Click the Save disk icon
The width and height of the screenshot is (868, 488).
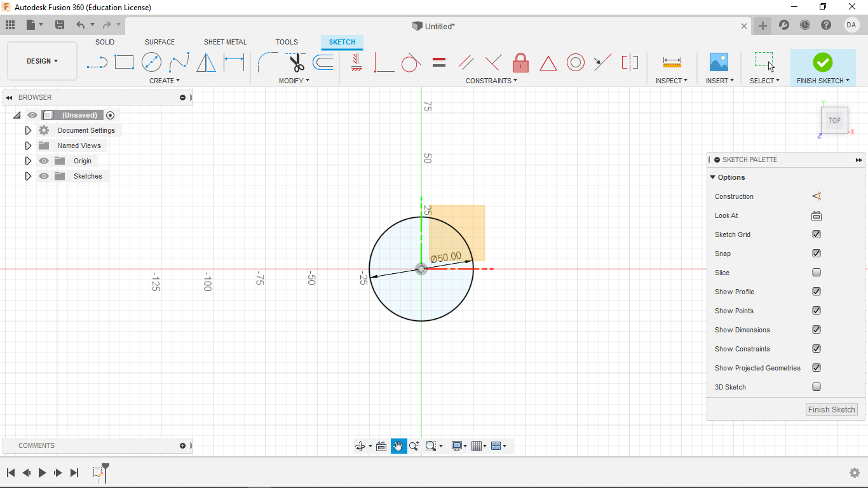pyautogui.click(x=60, y=25)
